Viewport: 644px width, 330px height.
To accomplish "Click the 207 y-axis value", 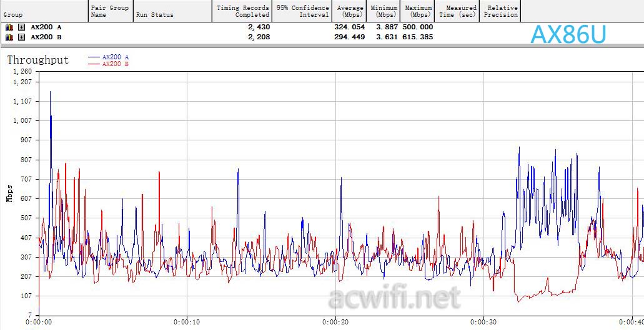I will coord(26,277).
